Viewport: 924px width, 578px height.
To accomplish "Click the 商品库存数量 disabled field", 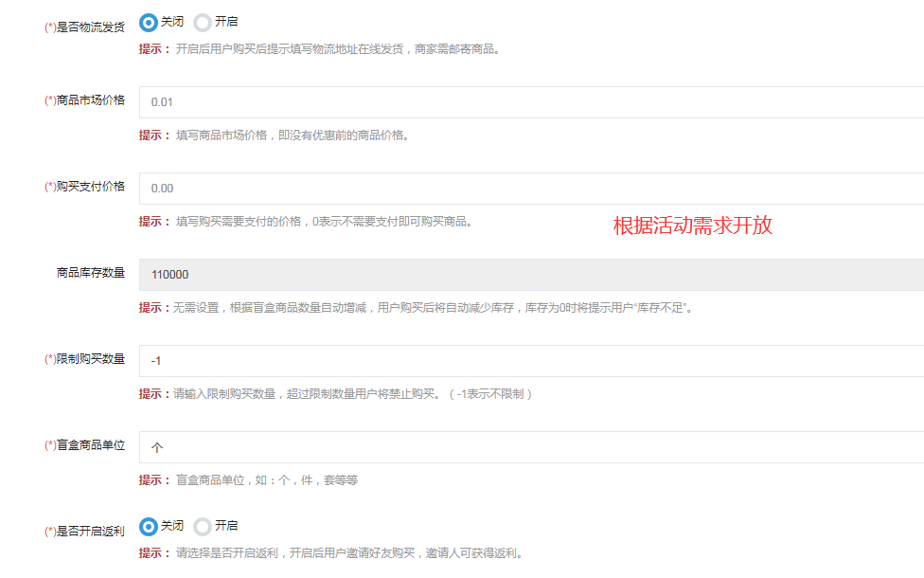I will (531, 274).
